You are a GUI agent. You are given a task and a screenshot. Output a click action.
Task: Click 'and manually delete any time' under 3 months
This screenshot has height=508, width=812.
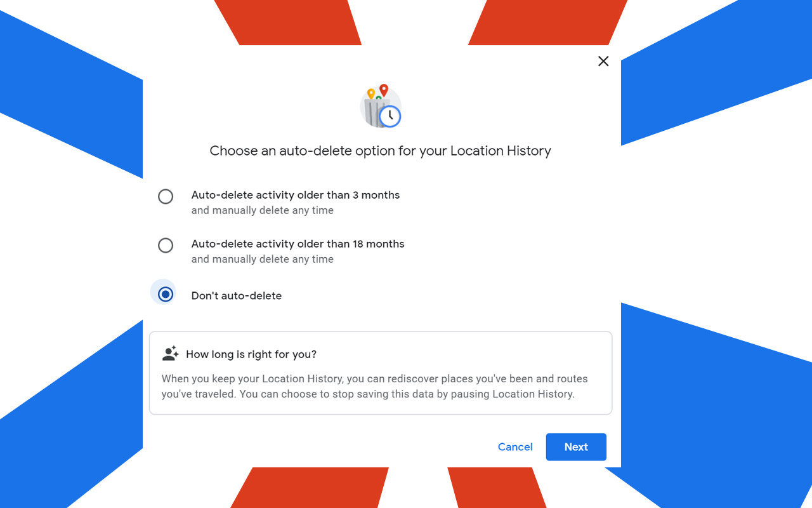click(x=263, y=210)
